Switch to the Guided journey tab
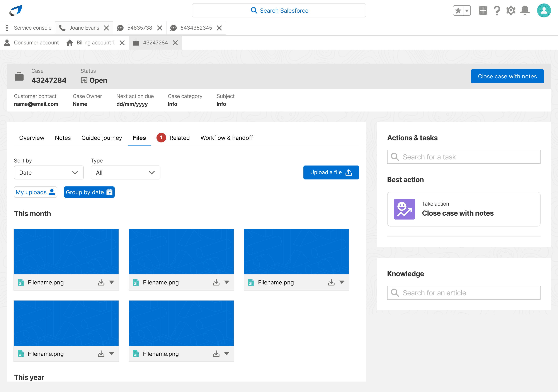The height and width of the screenshot is (392, 558). click(x=102, y=138)
